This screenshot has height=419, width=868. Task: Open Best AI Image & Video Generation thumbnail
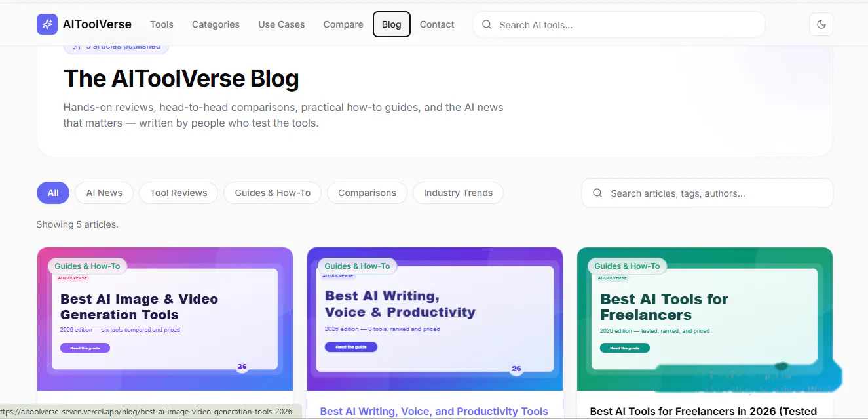(165, 319)
